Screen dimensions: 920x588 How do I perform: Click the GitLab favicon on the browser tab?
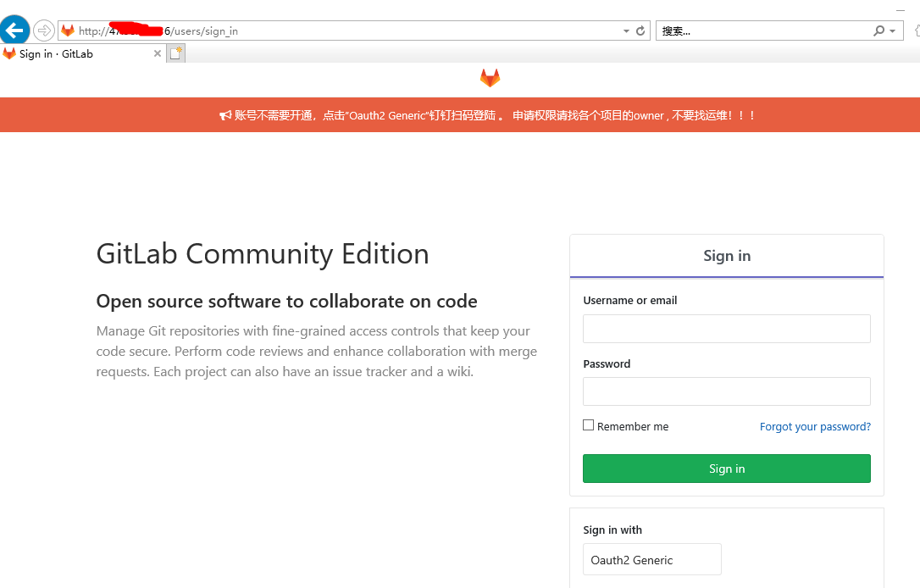point(9,53)
